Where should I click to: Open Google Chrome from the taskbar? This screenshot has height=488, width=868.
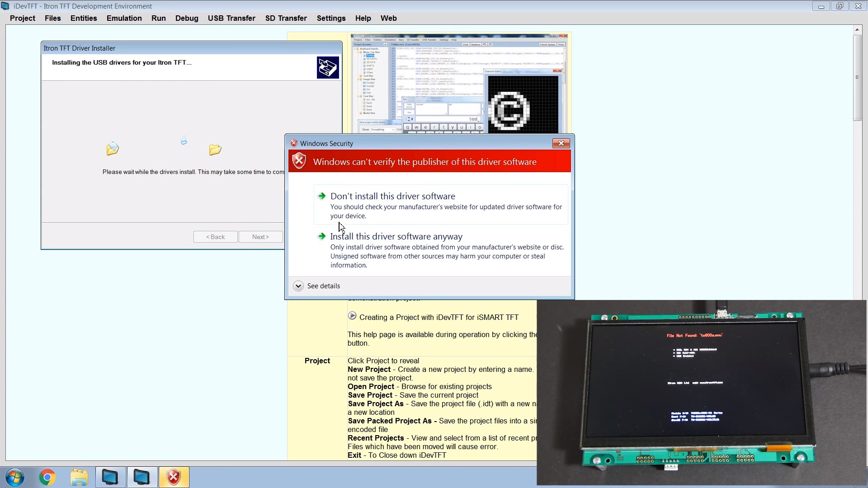click(x=47, y=477)
